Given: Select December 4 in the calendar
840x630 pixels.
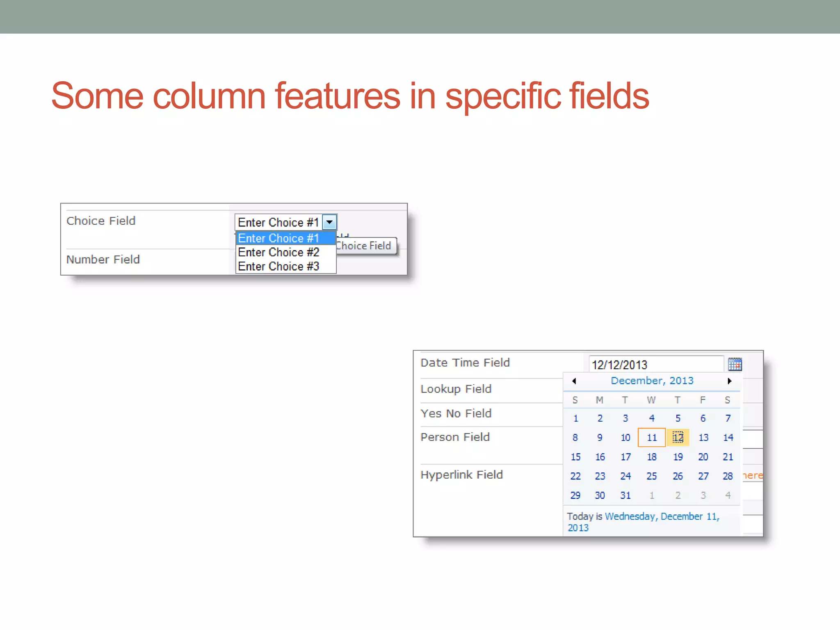Looking at the screenshot, I should [652, 418].
